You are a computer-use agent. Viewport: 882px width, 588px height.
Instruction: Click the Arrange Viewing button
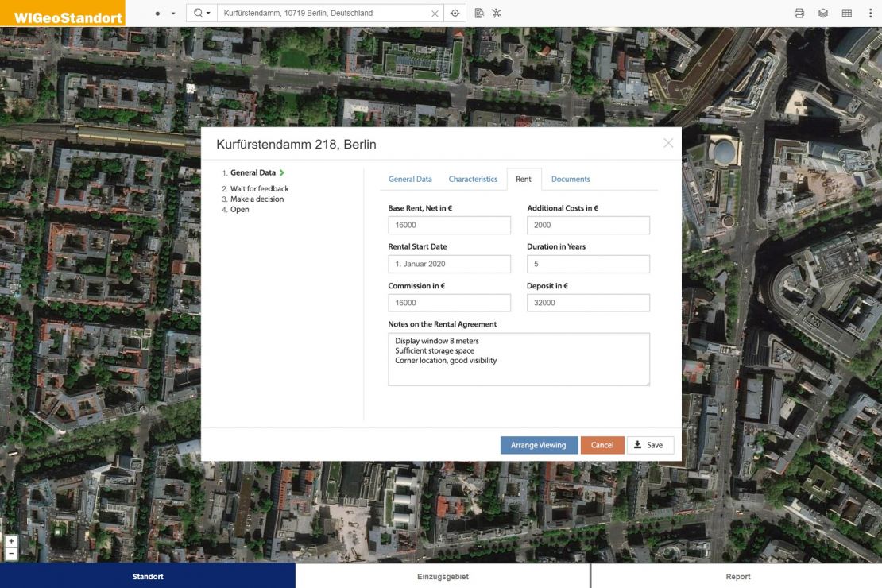pyautogui.click(x=539, y=445)
